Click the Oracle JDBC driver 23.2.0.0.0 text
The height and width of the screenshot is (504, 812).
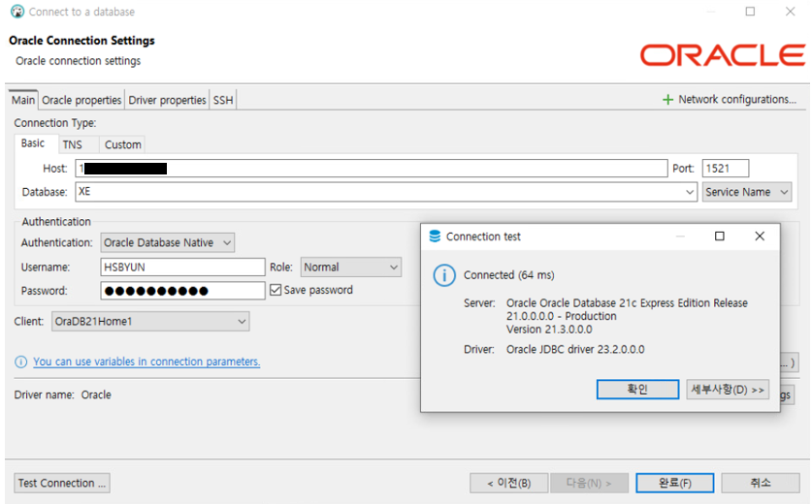575,349
